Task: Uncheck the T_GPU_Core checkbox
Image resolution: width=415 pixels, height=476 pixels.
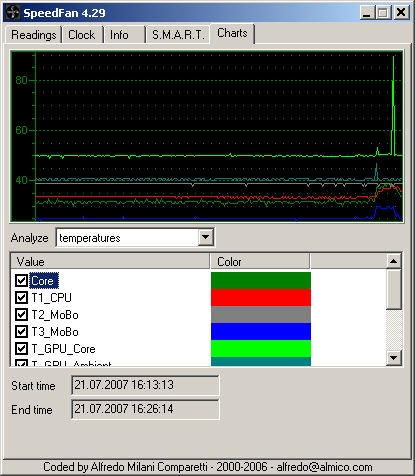Action: 21,348
